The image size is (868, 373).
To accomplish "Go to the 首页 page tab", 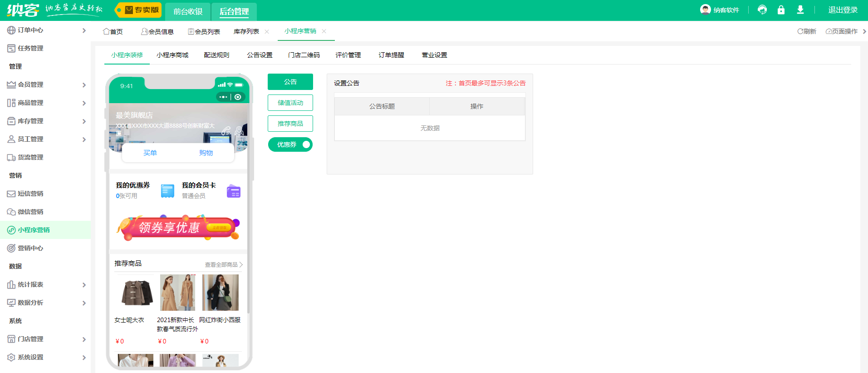I will pos(113,31).
